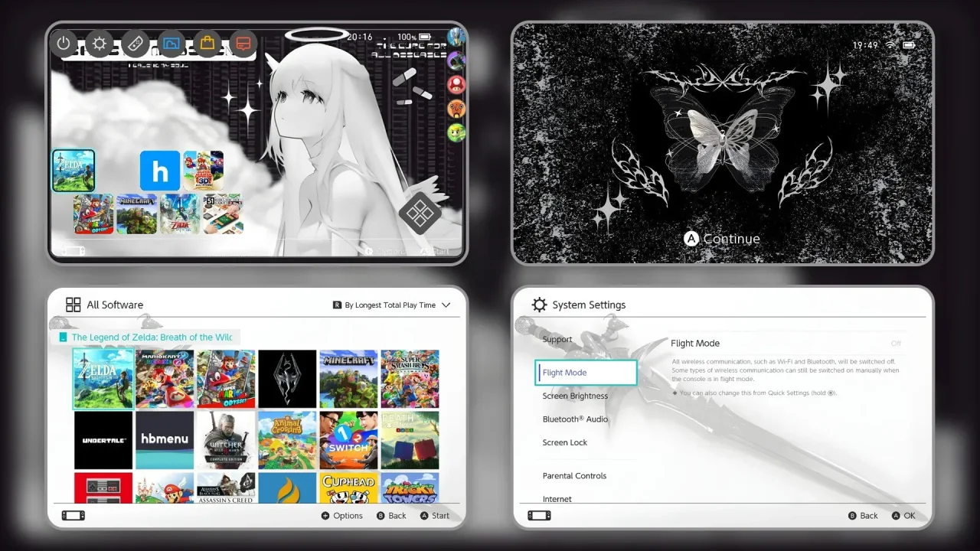Select the red mushroom user avatar
Screen dimensions: 980x551
point(456,84)
